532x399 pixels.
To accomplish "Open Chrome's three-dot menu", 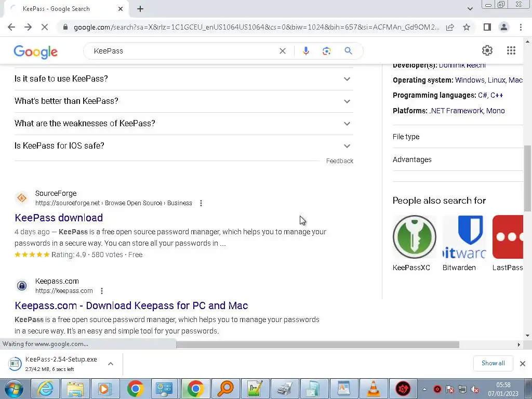I will [521, 27].
